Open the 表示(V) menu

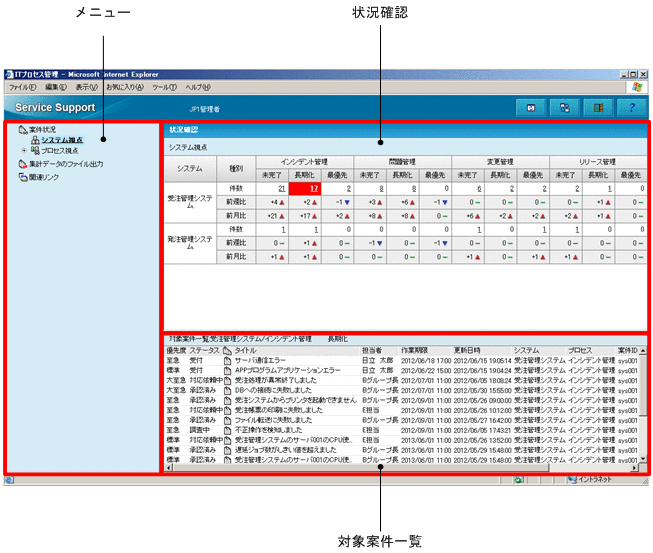[x=87, y=87]
